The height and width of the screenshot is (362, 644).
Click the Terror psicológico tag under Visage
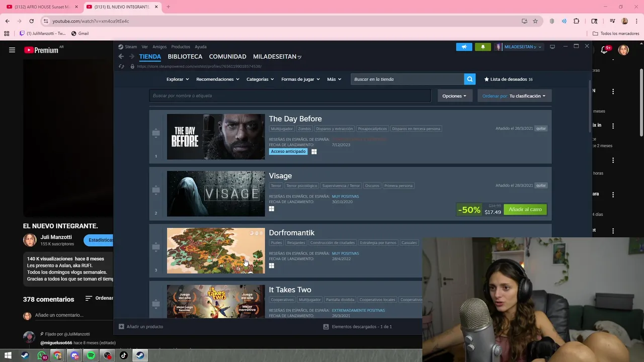click(x=302, y=186)
